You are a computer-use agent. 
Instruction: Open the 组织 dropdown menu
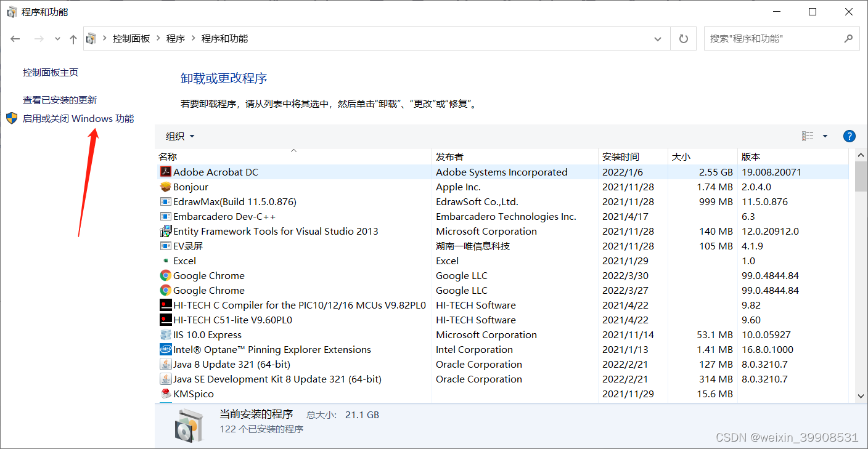180,136
